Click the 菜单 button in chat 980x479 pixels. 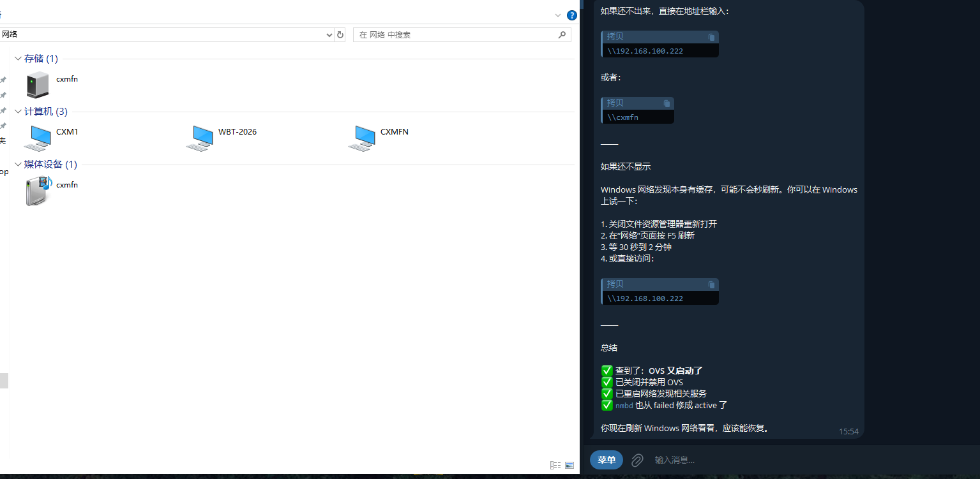point(607,460)
